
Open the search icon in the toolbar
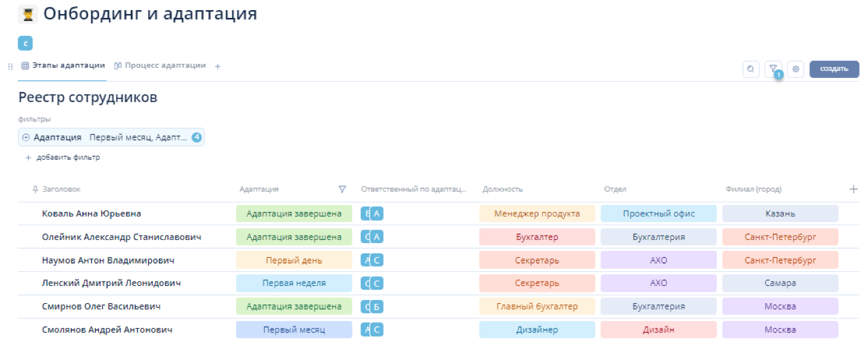click(751, 69)
